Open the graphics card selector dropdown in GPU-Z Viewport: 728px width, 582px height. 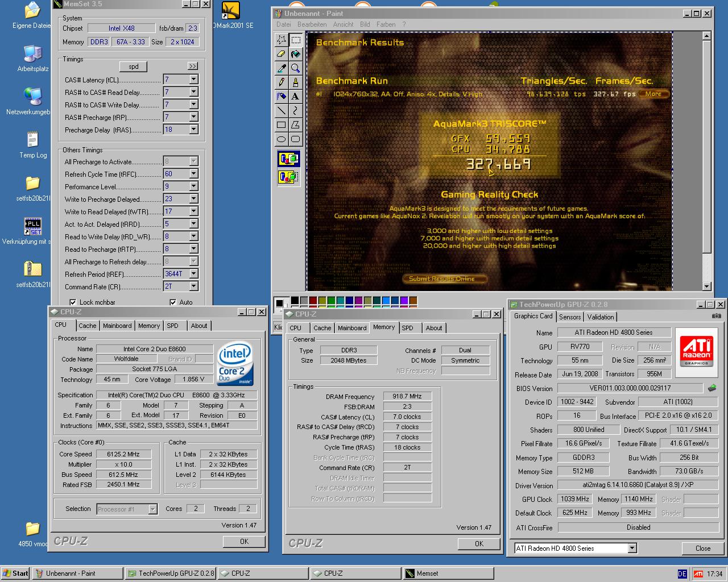632,548
